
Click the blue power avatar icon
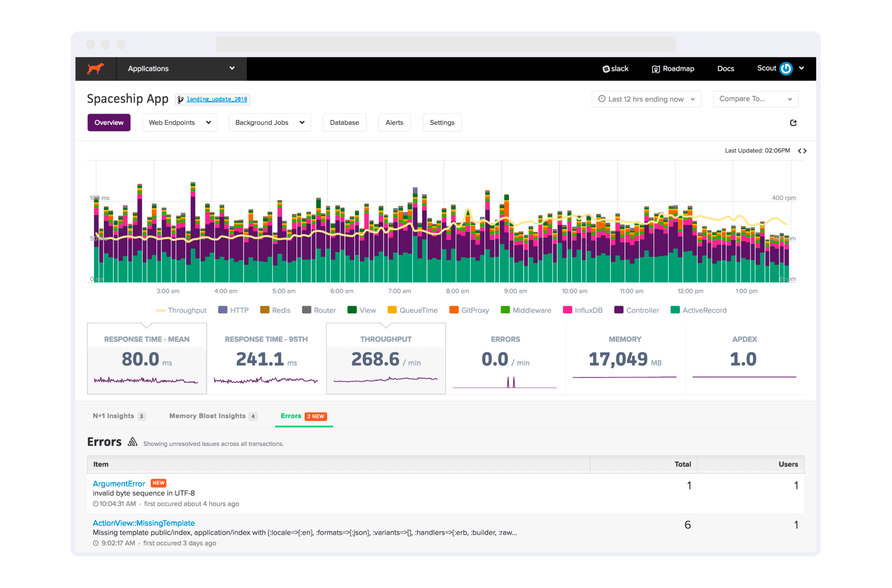tap(786, 69)
